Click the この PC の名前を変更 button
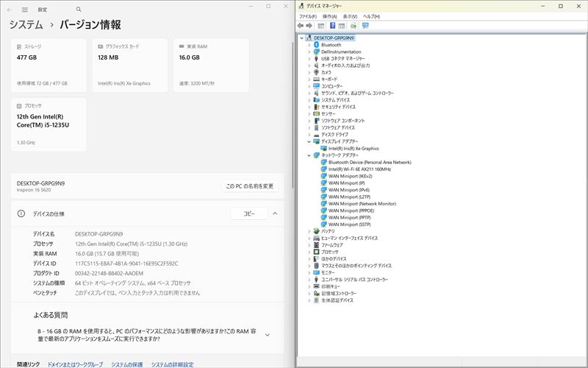This screenshot has width=588, height=368. click(x=250, y=186)
